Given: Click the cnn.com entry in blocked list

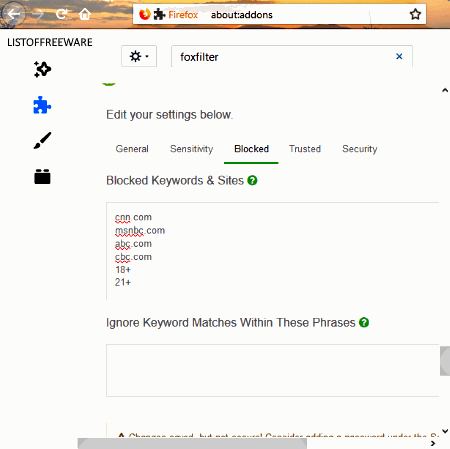Looking at the screenshot, I should point(133,217).
